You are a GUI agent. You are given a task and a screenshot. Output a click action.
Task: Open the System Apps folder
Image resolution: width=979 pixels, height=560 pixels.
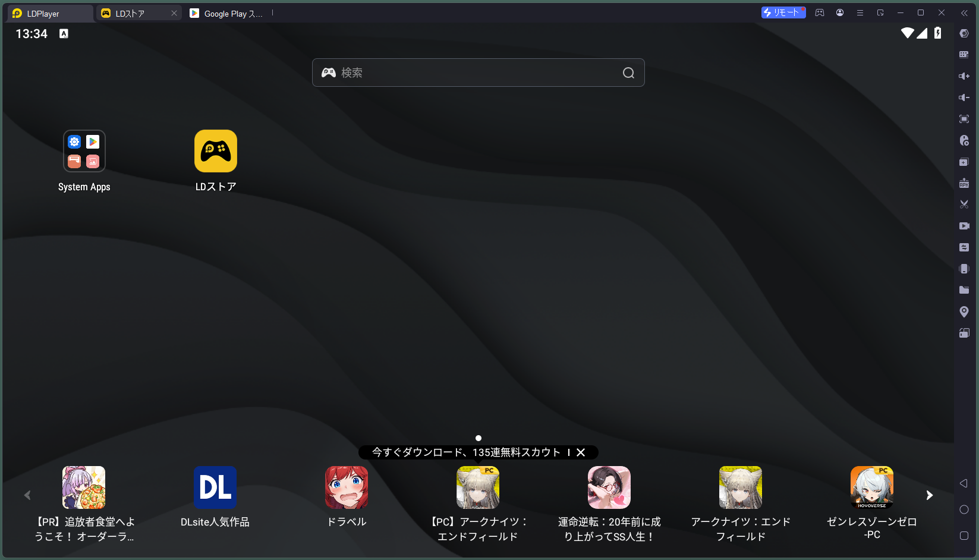click(x=84, y=151)
